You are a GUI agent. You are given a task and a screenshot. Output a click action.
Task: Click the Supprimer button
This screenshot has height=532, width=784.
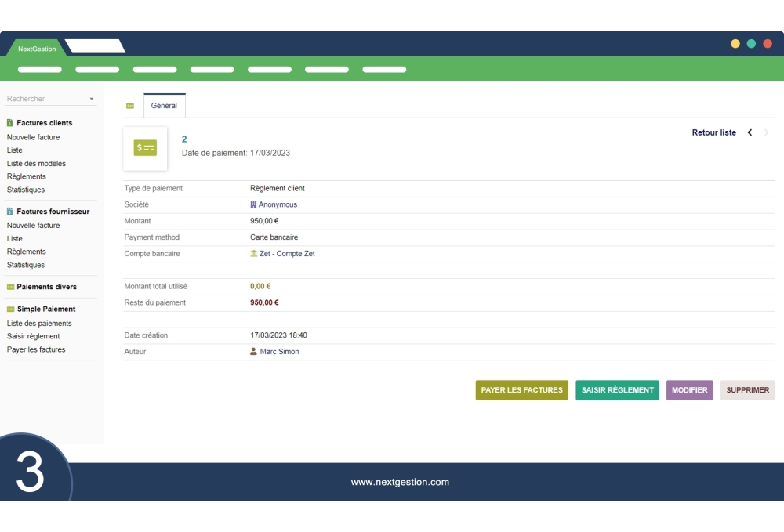pyautogui.click(x=747, y=390)
